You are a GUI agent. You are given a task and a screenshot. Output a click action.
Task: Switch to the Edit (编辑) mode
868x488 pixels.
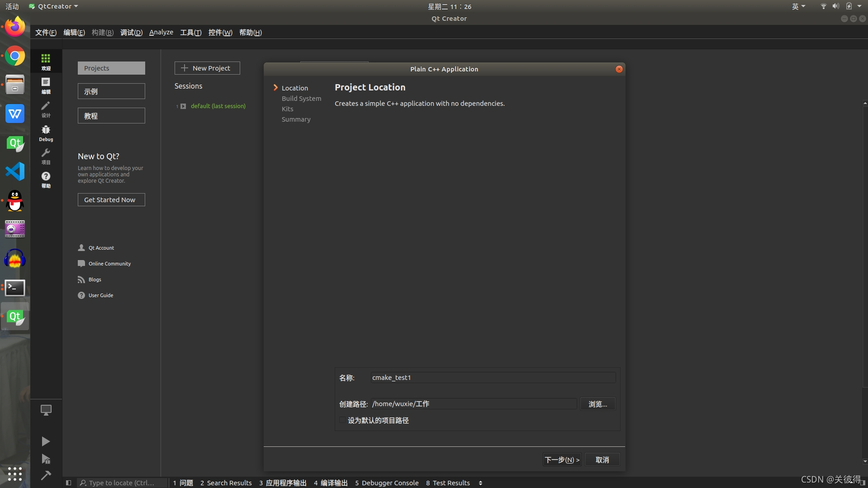tap(46, 85)
